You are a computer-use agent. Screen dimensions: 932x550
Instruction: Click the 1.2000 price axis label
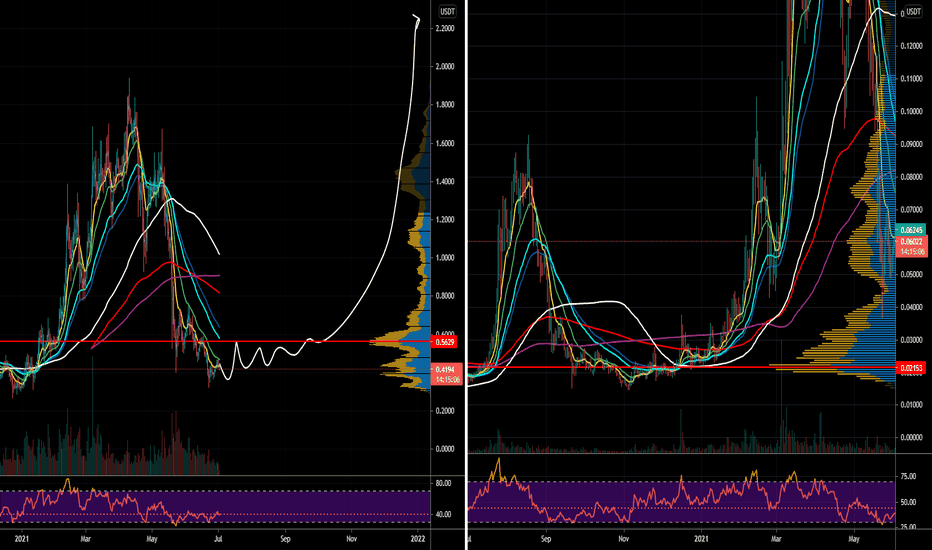pos(445,219)
